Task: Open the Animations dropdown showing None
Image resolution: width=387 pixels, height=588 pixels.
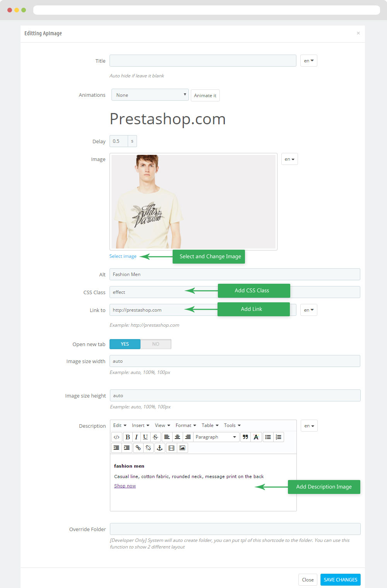Action: (150, 95)
